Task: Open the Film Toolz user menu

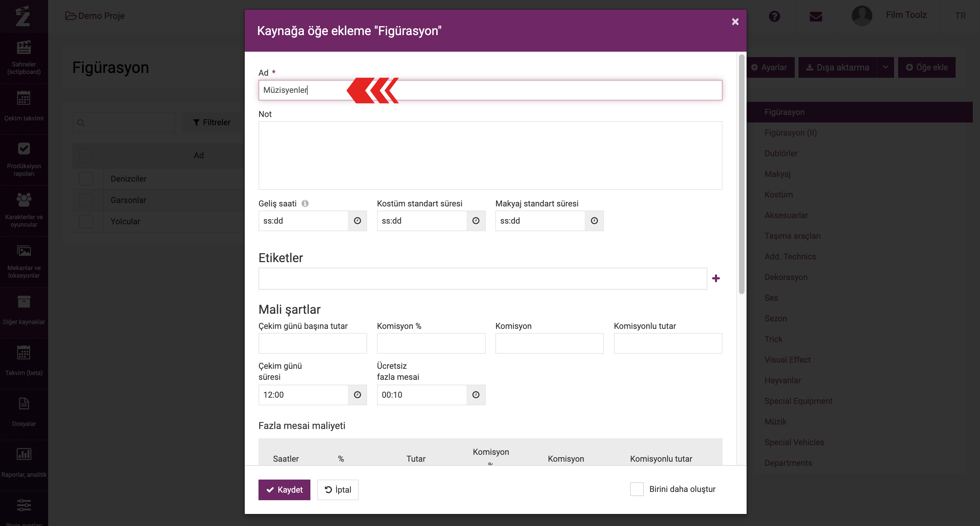Action: pos(906,15)
